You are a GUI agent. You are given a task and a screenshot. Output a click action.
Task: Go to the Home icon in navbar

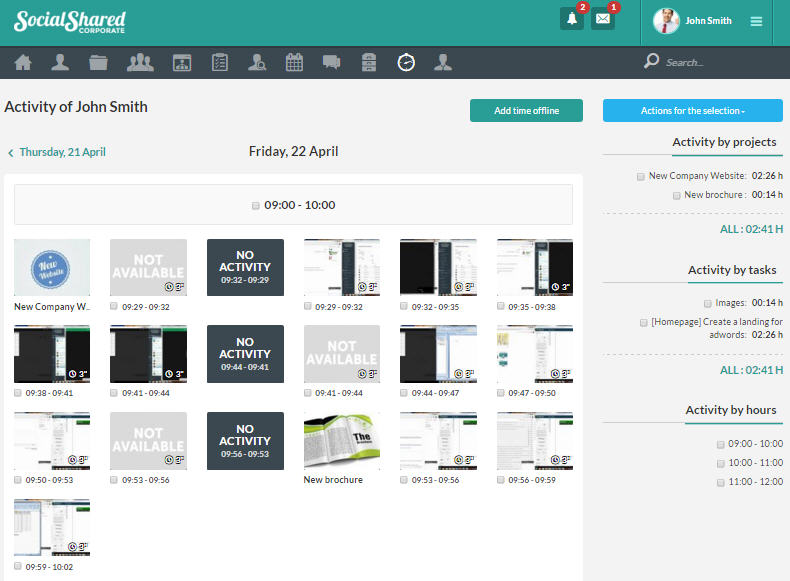pos(22,63)
